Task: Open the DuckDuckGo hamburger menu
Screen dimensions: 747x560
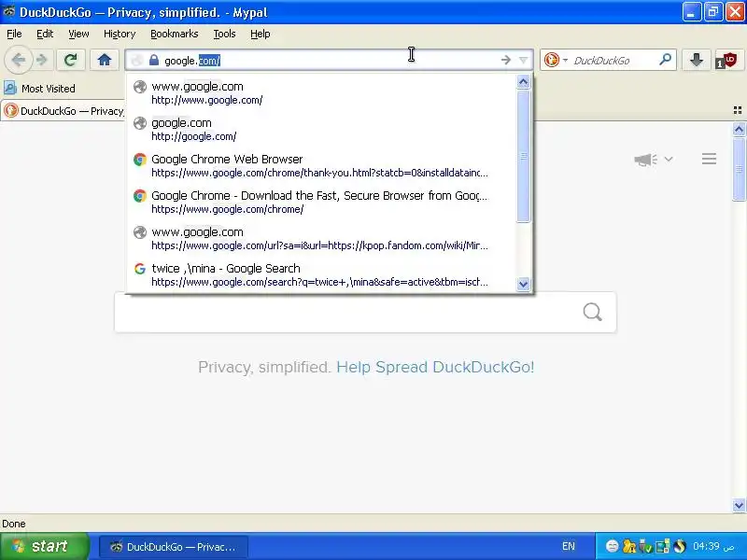Action: (x=709, y=159)
